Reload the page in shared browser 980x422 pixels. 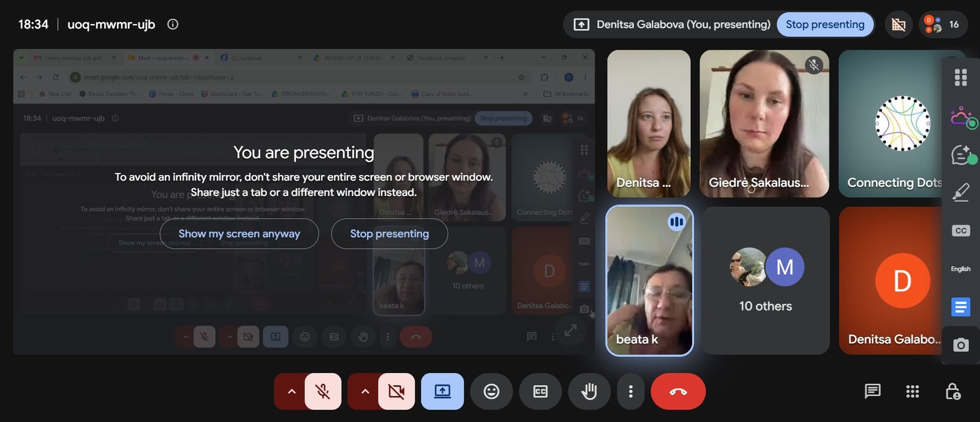pyautogui.click(x=56, y=77)
